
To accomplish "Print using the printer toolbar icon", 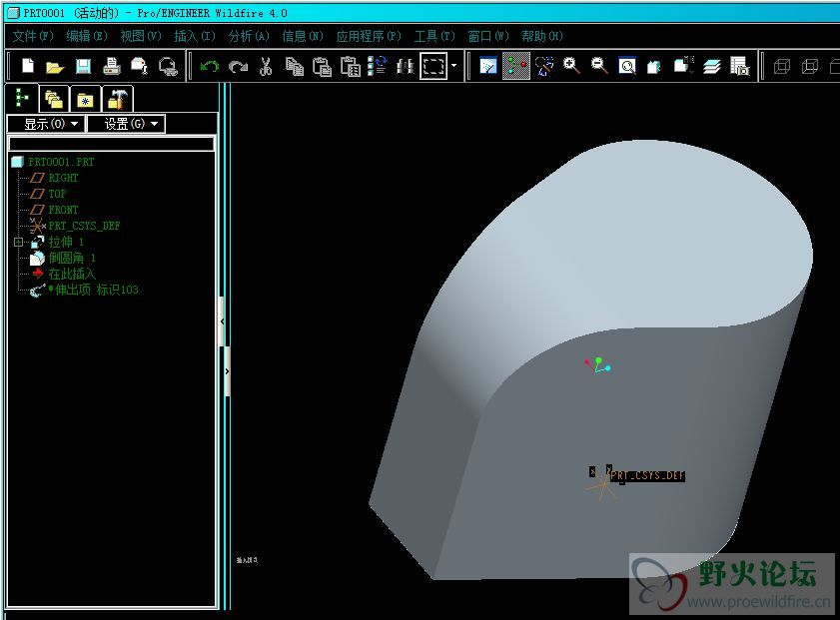I will click(x=112, y=66).
